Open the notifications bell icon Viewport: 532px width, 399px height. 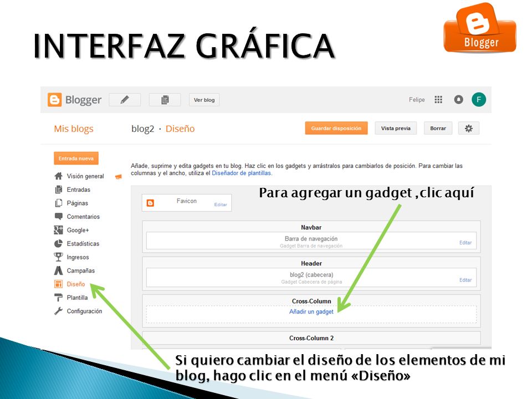(x=458, y=99)
